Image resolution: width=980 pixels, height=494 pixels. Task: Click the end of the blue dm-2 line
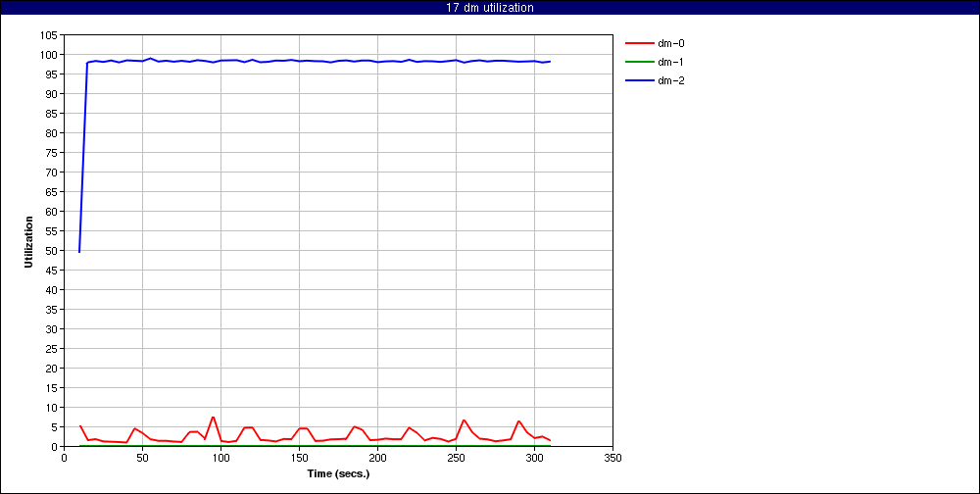tap(550, 62)
